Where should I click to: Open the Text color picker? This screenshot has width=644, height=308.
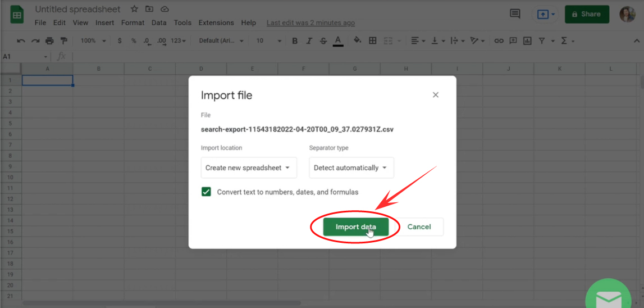pyautogui.click(x=338, y=40)
